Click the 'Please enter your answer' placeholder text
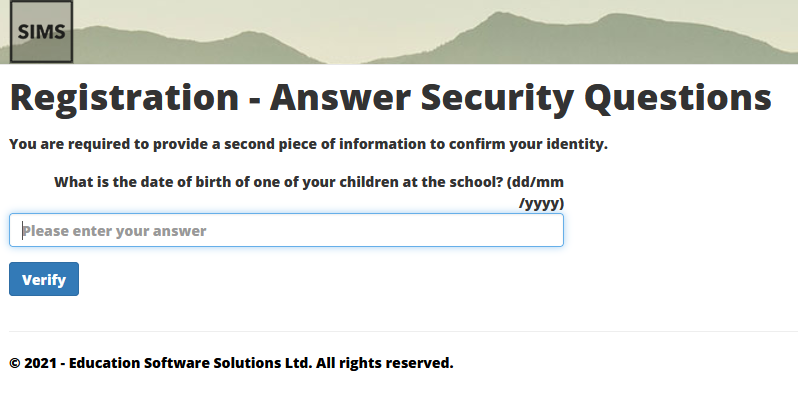The width and height of the screenshot is (798, 393). [114, 231]
